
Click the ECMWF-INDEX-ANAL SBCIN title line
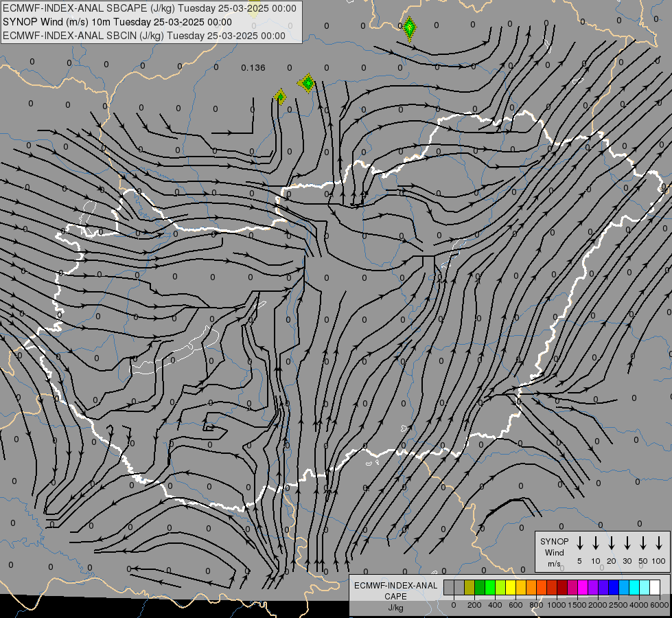pyautogui.click(x=144, y=36)
